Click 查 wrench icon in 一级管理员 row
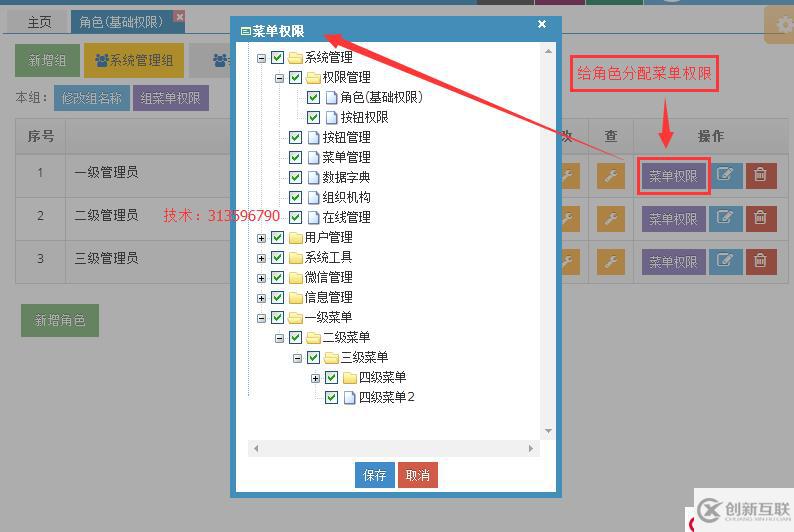 click(x=611, y=176)
